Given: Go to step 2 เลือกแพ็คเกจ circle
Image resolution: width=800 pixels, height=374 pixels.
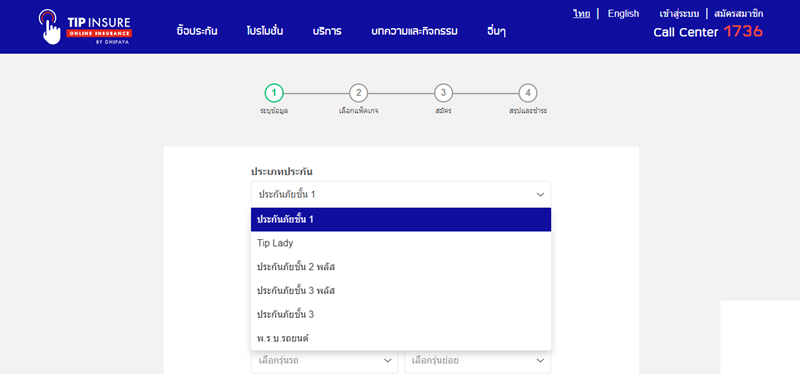Looking at the screenshot, I should [359, 93].
